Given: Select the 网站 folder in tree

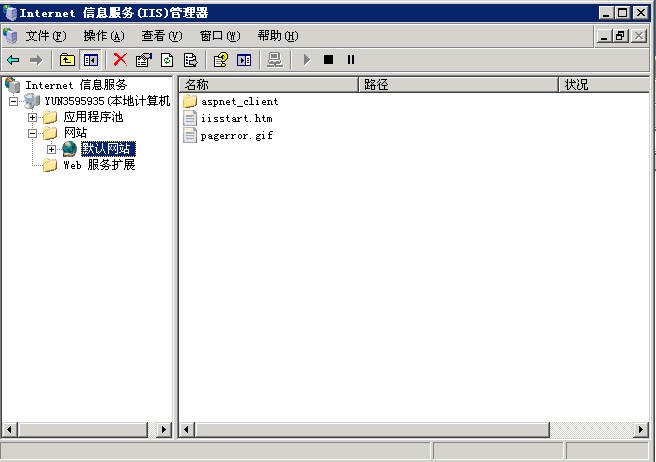Looking at the screenshot, I should [75, 133].
